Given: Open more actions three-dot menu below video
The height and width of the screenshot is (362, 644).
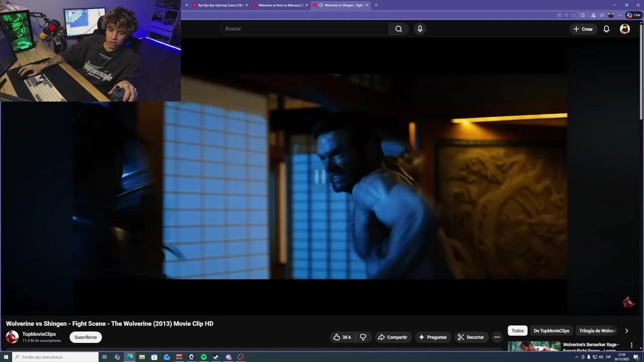Looking at the screenshot, I should pos(497,337).
